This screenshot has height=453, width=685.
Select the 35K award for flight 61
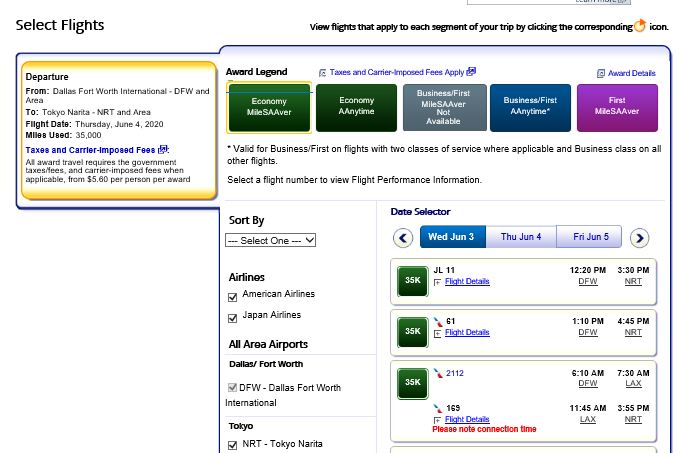[x=412, y=332]
